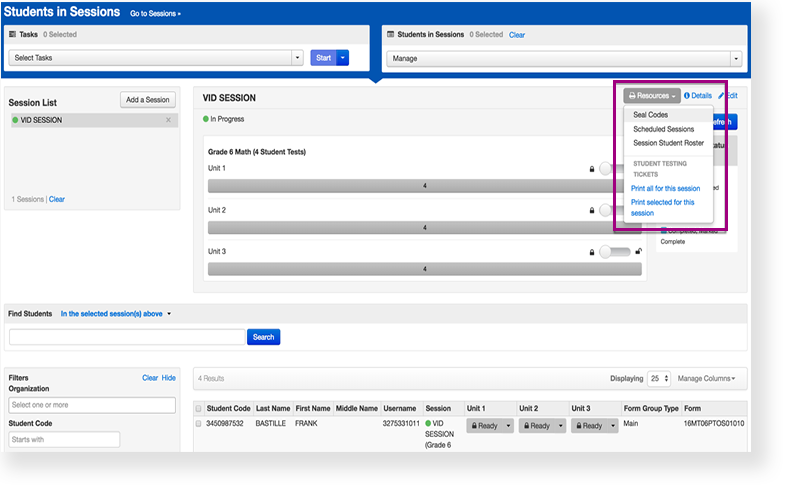The height and width of the screenshot is (496, 802).
Task: Toggle the Unit 3 lock switch
Action: pyautogui.click(x=614, y=252)
